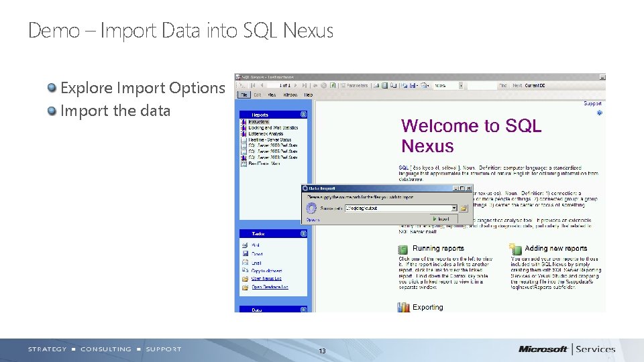
Task: Click the email report toolbar icon
Action: (x=424, y=85)
